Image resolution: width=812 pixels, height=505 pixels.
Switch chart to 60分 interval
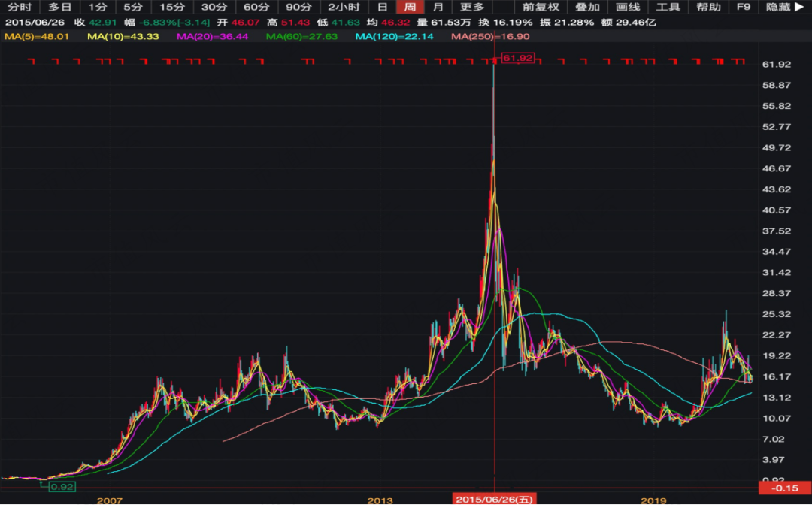point(256,7)
